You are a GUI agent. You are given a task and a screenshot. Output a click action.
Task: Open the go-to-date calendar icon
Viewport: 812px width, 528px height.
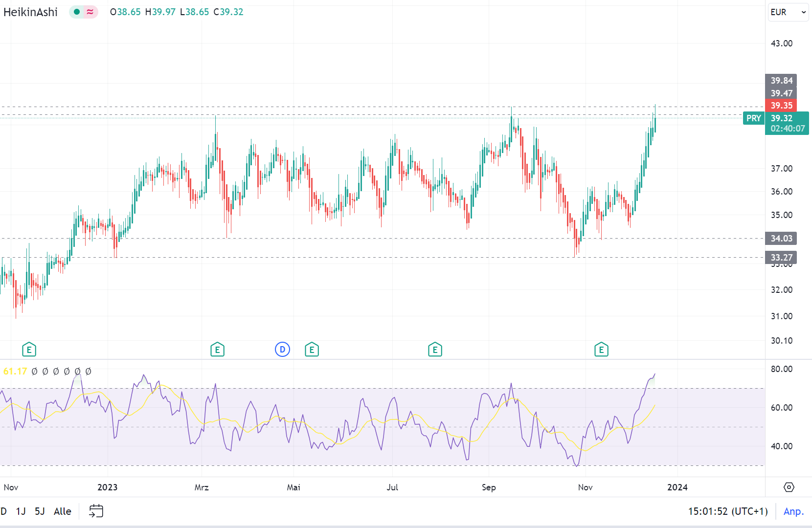click(x=96, y=511)
